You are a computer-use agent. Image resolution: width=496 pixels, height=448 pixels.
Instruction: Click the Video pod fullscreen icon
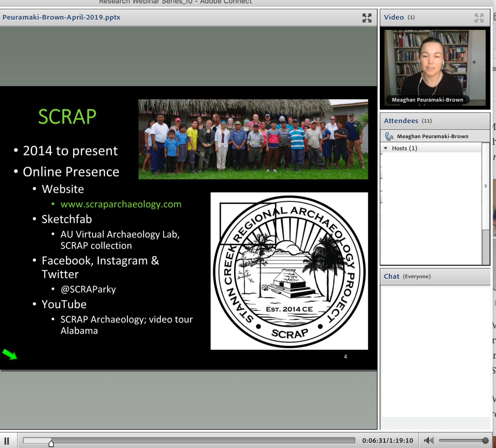[479, 18]
